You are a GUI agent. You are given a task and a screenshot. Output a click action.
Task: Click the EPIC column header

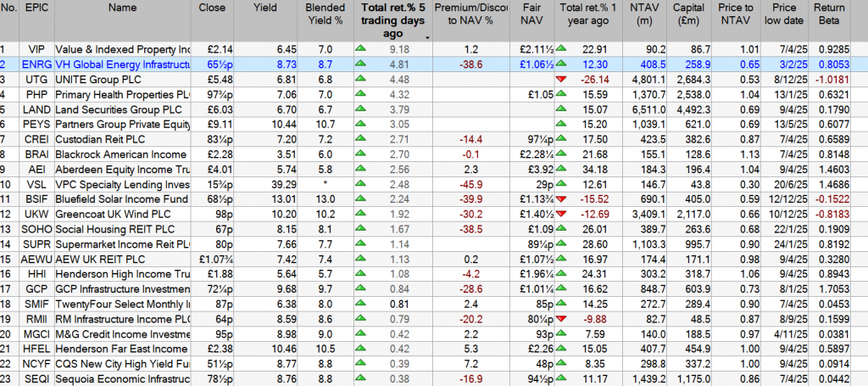pyautogui.click(x=37, y=8)
